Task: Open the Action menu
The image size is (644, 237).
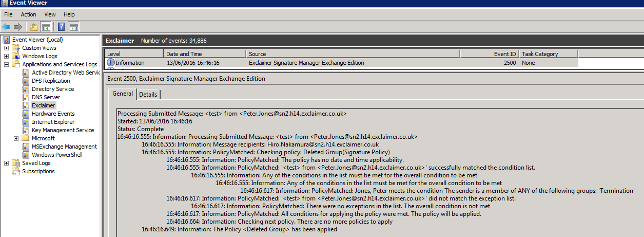Action: (28, 14)
